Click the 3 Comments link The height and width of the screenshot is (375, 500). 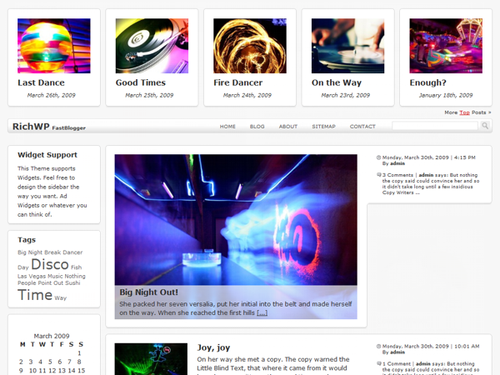tap(397, 175)
